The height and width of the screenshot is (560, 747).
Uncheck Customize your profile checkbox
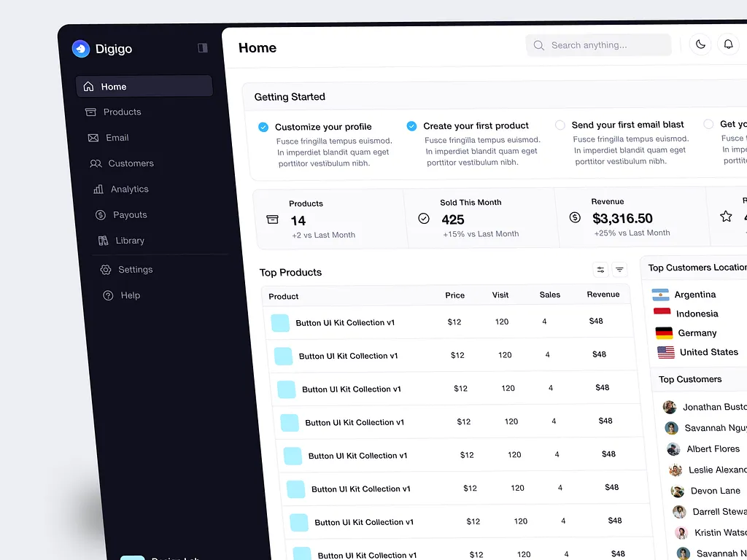click(263, 127)
